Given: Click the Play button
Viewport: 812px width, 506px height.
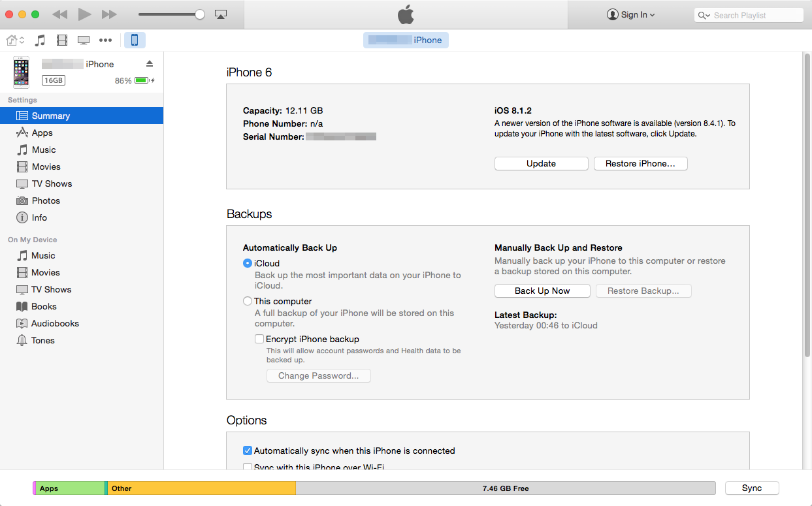Looking at the screenshot, I should click(x=84, y=14).
